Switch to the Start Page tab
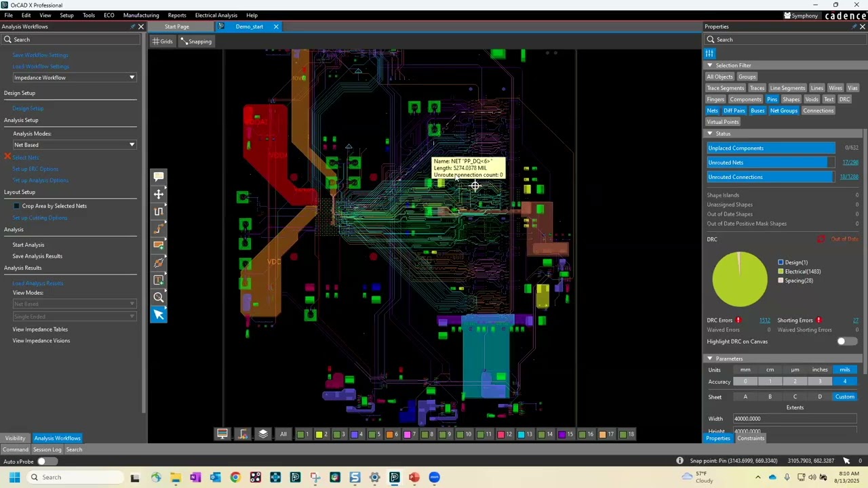This screenshot has height=488, width=868. tap(177, 26)
